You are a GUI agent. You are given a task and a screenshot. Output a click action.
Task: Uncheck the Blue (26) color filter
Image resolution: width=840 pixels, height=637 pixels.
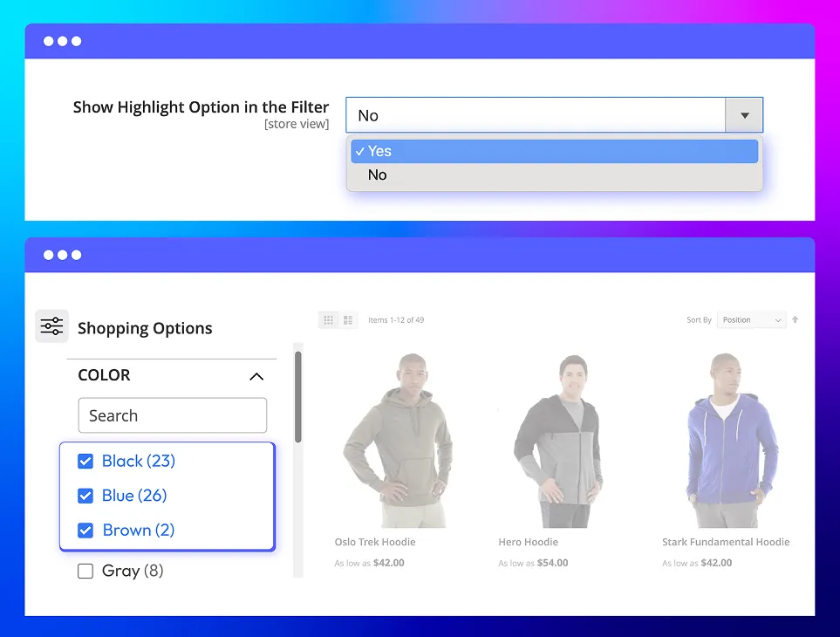pos(85,496)
